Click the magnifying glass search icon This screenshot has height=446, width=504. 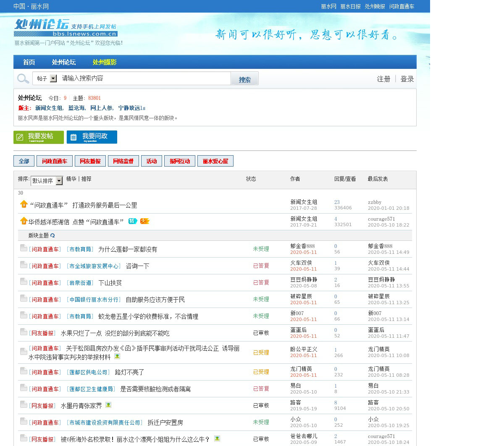click(23, 78)
